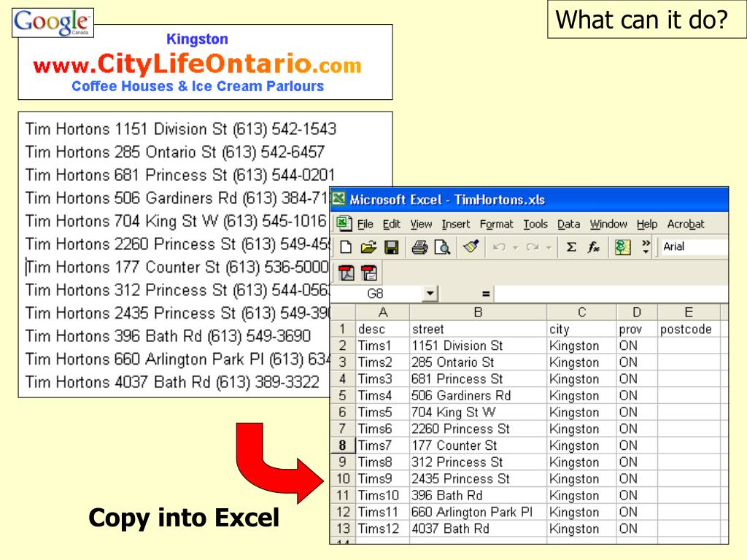Open the Insert menu
This screenshot has height=560, width=747.
[455, 224]
